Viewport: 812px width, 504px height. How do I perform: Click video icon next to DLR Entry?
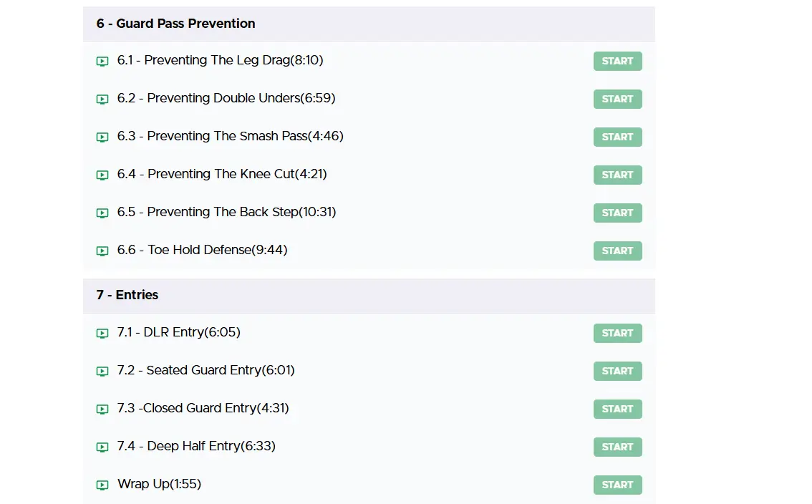pyautogui.click(x=102, y=334)
